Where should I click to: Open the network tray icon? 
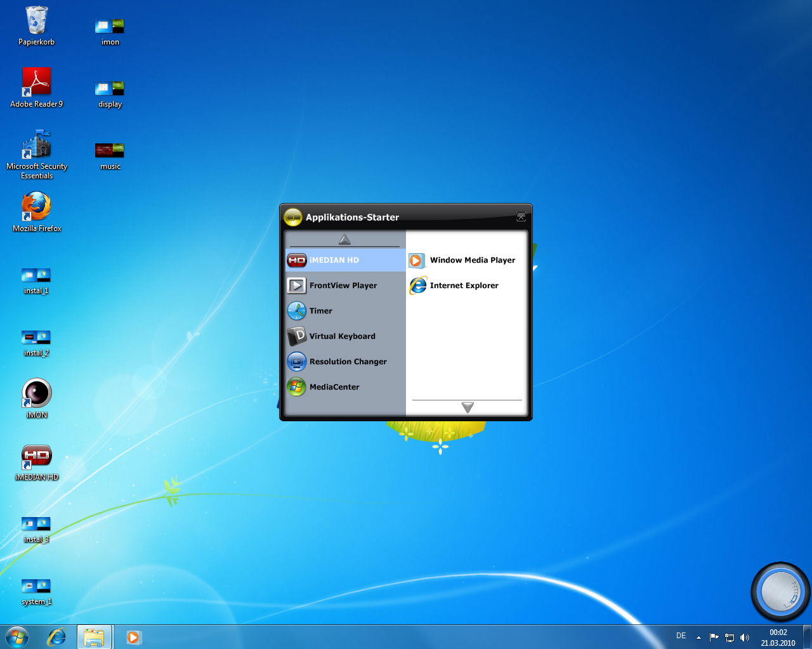pos(730,638)
